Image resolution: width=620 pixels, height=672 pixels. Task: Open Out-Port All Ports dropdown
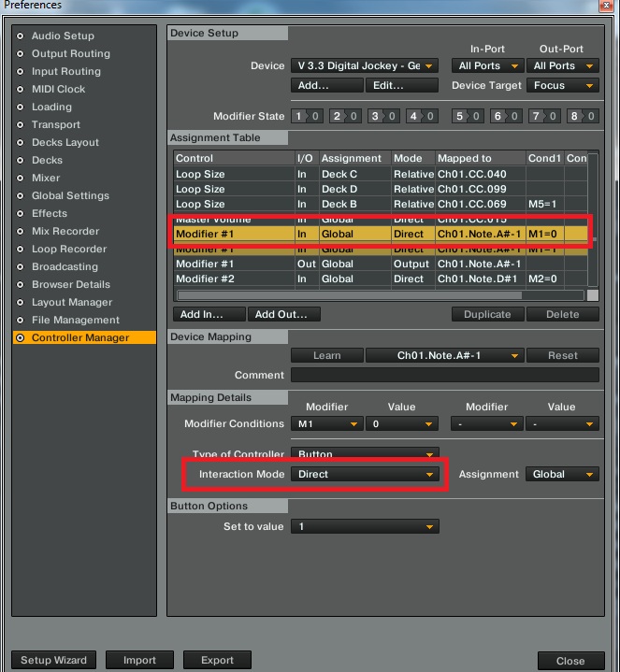click(563, 66)
